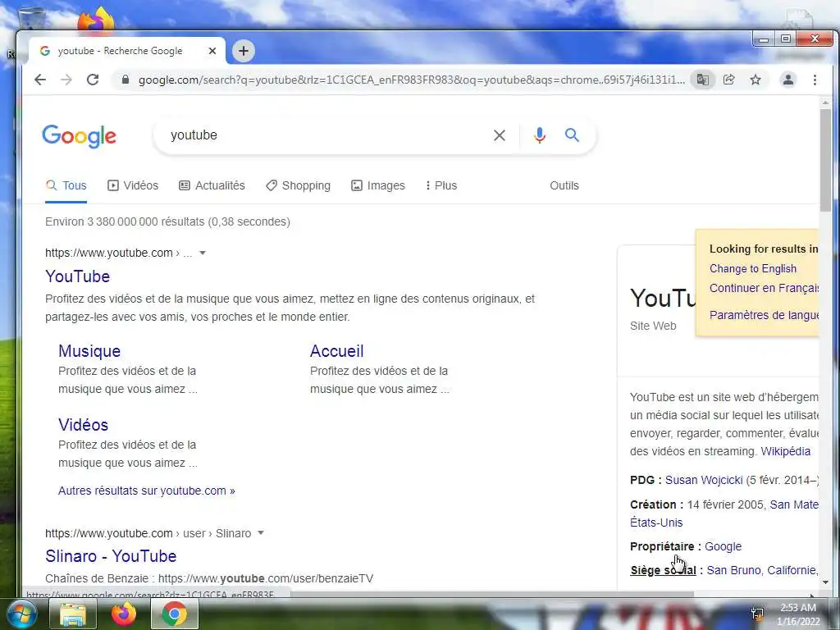Image resolution: width=840 pixels, height=630 pixels.
Task: Select the Tous results tab
Action: click(66, 185)
